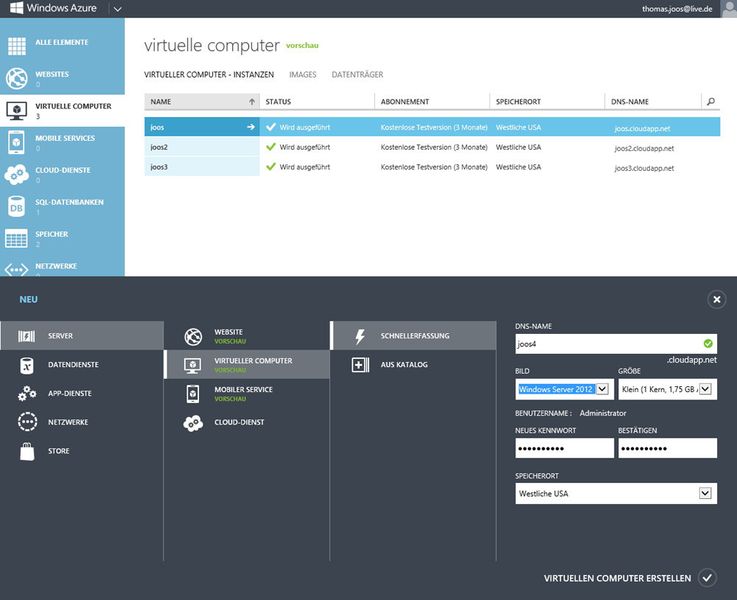This screenshot has width=737, height=600.
Task: Close the Neu panel with X
Action: [x=716, y=299]
